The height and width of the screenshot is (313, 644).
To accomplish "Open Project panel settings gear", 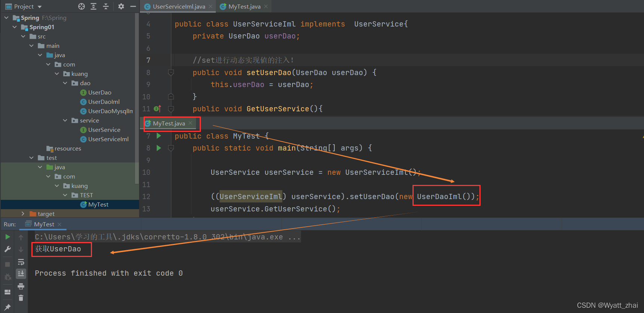I will coord(121,6).
